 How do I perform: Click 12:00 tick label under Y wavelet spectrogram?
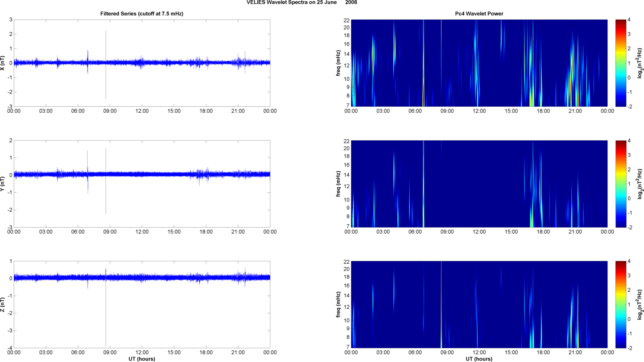pos(479,232)
